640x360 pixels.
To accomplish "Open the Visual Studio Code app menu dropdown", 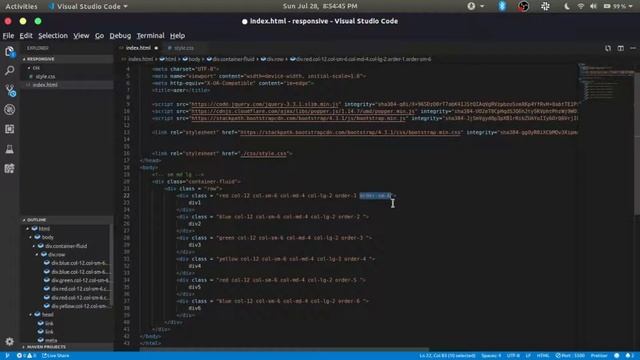I will [88, 6].
